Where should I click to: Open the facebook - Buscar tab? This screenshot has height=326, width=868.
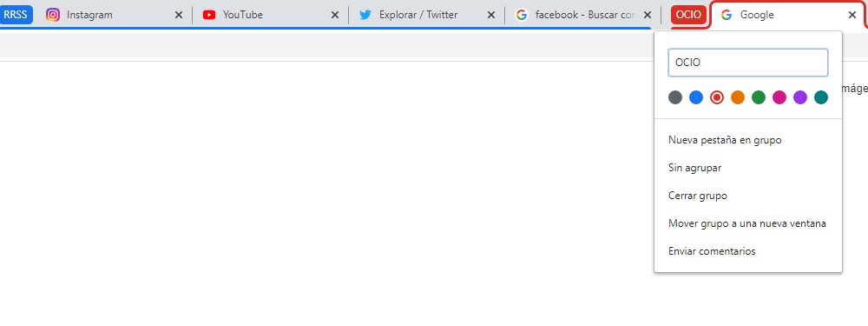pyautogui.click(x=583, y=15)
